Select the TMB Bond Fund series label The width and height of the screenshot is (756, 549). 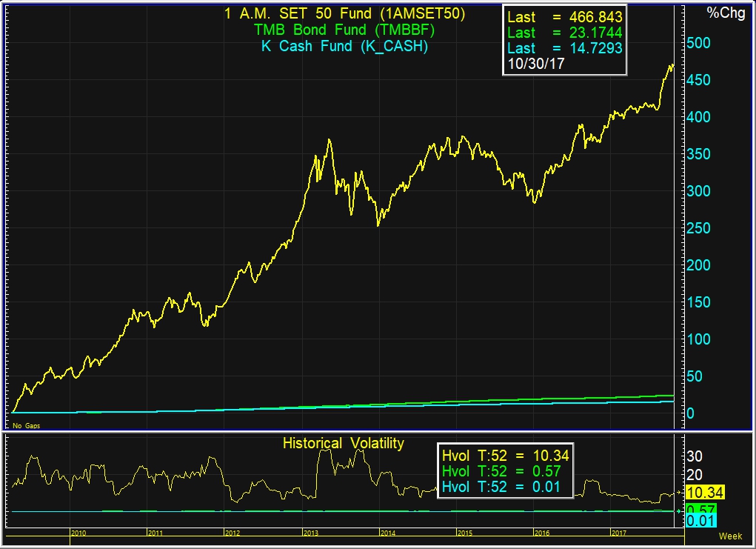(x=344, y=30)
